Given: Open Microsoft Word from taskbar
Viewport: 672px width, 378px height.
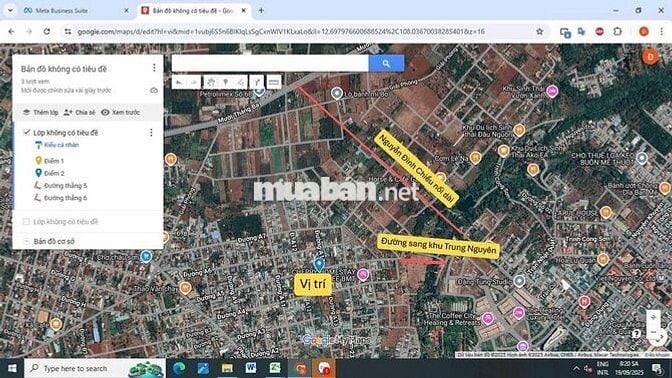Looking at the screenshot, I should point(251,368).
